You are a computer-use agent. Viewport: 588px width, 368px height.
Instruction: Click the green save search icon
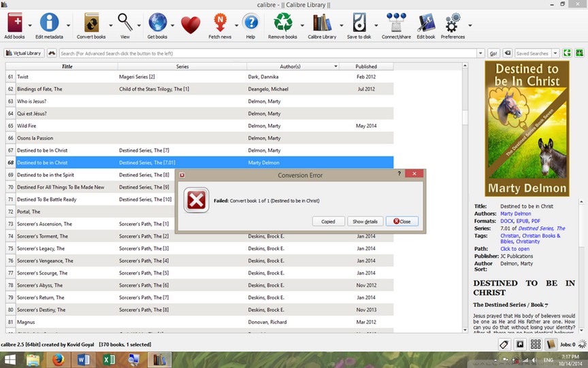click(579, 53)
